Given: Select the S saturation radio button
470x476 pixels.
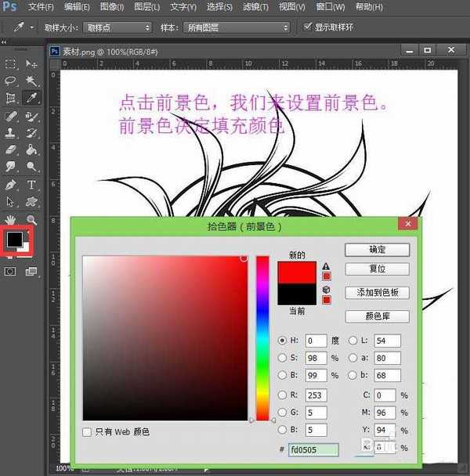Looking at the screenshot, I should coord(283,358).
